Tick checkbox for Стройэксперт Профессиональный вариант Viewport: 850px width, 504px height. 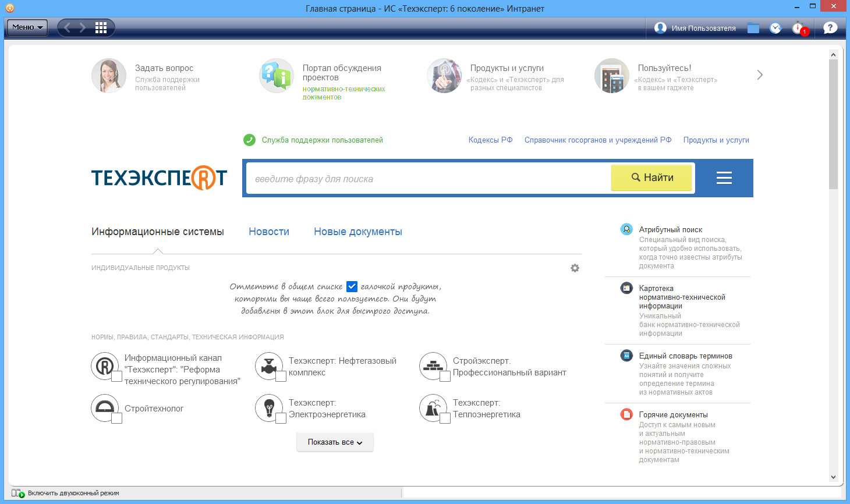coord(445,377)
